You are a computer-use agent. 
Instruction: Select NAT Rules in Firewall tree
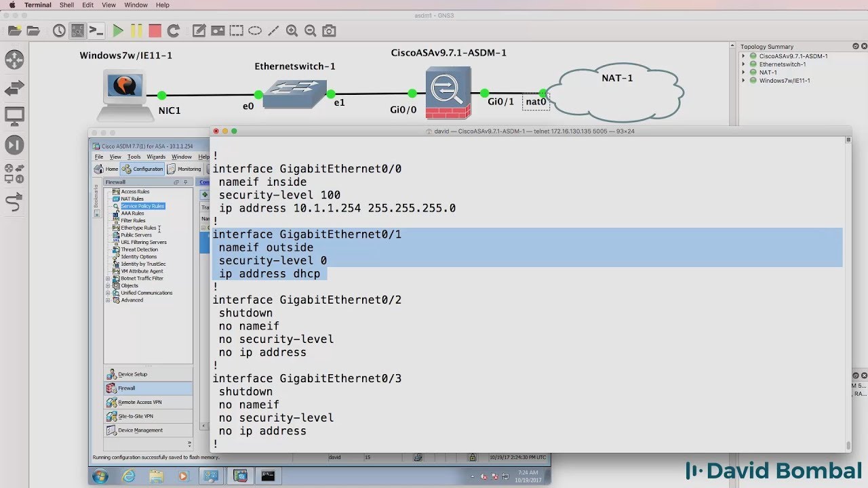(x=132, y=199)
